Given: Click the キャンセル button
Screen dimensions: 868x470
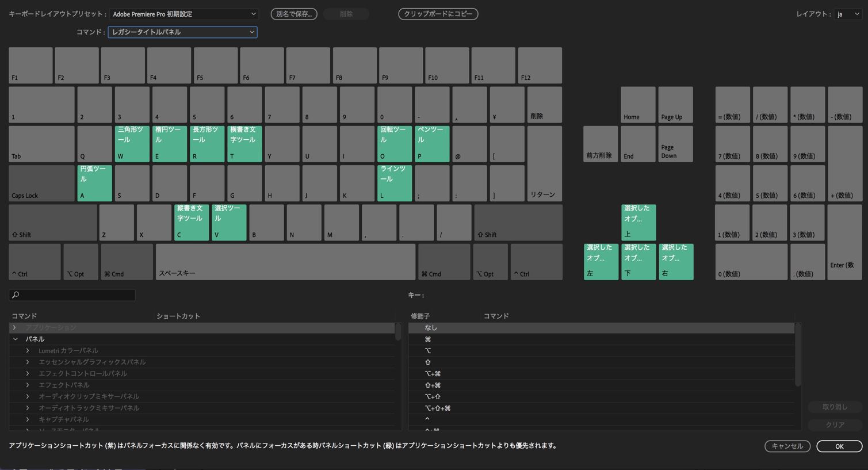Looking at the screenshot, I should coord(787,446).
